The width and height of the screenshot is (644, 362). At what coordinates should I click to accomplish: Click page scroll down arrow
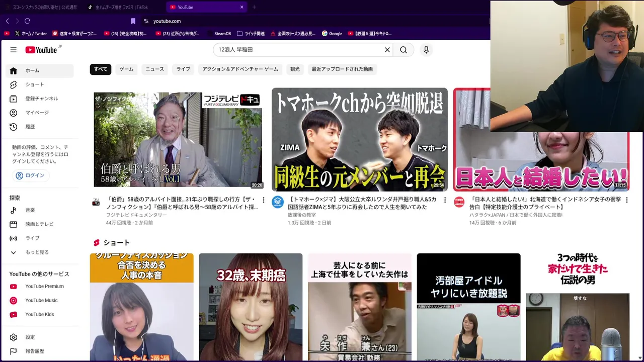coord(640,358)
